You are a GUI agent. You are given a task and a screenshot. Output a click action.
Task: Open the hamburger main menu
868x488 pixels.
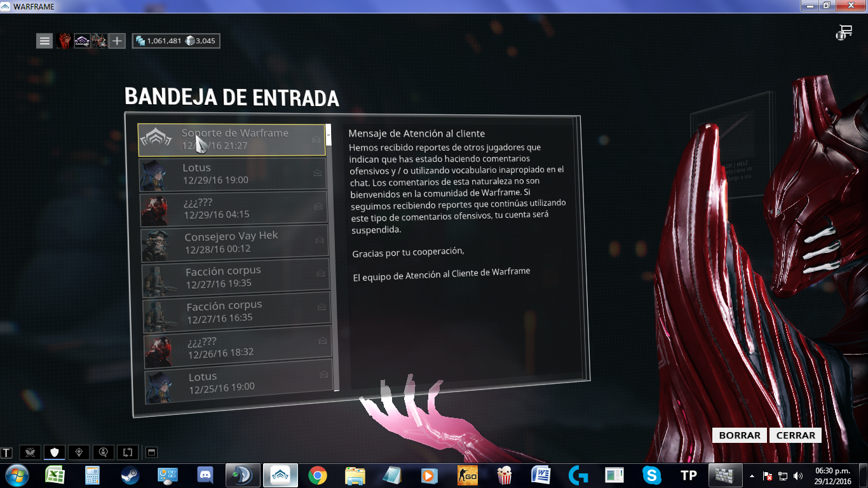44,41
